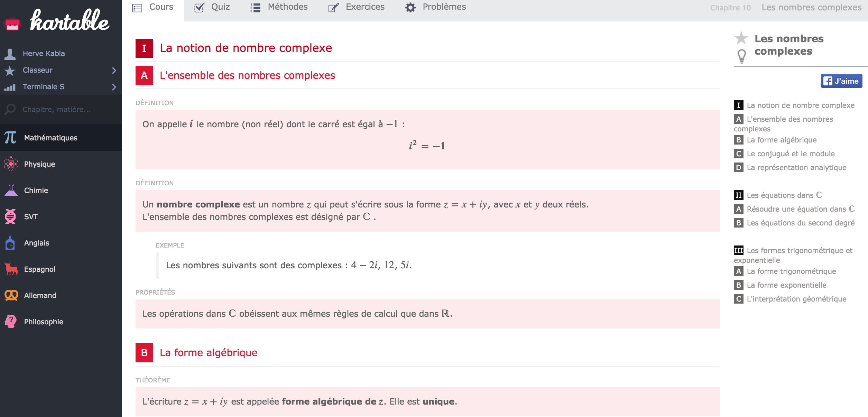This screenshot has height=417, width=868.
Task: Open SVT via its DNA icon
Action: coord(10,216)
